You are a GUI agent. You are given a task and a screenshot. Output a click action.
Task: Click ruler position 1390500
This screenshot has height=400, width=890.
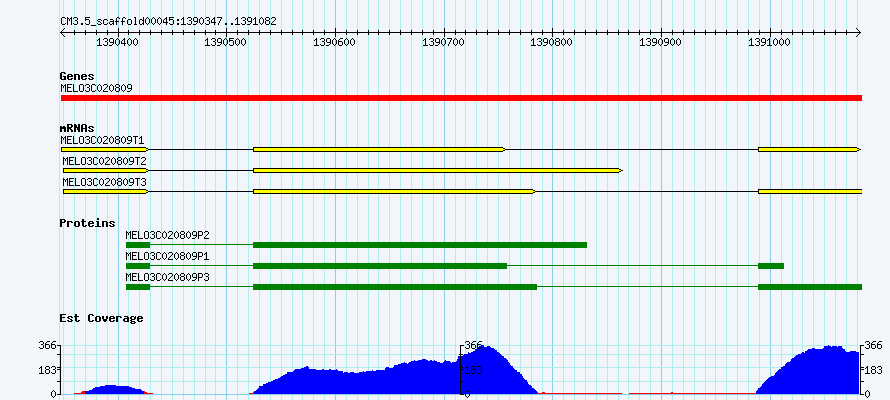coord(226,42)
